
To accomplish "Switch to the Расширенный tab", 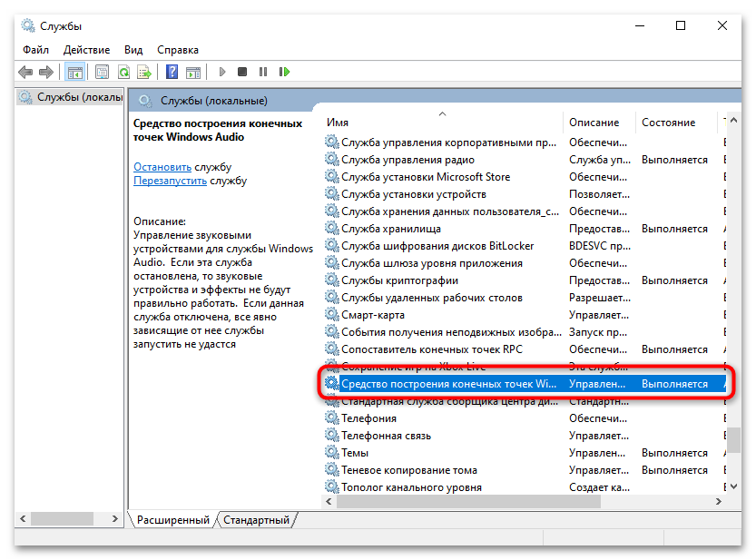I will [173, 519].
